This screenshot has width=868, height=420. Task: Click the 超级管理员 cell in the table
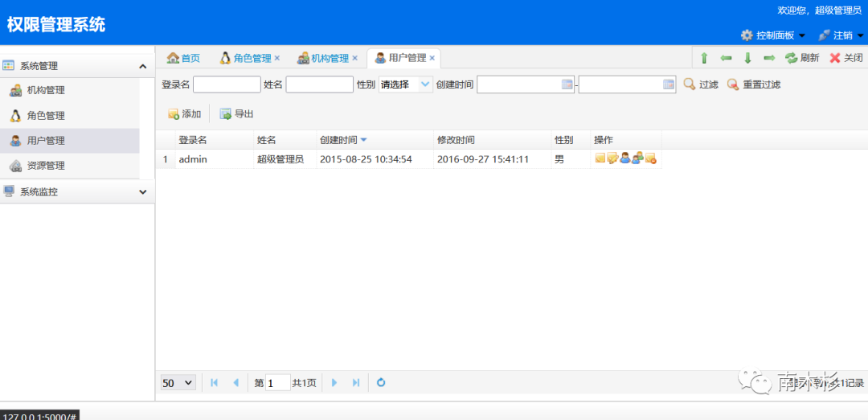click(285, 159)
